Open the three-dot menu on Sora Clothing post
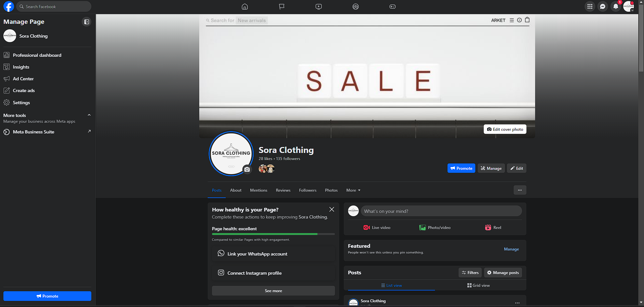 517,303
